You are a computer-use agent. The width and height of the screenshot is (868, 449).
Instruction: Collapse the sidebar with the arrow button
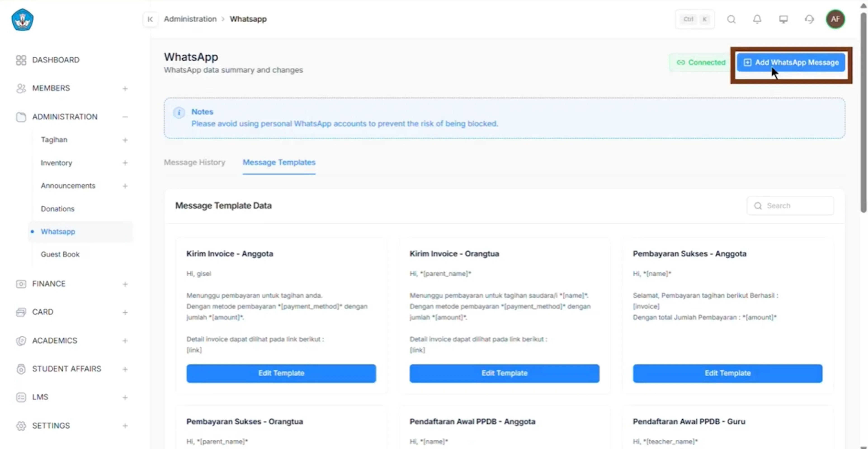coord(150,19)
